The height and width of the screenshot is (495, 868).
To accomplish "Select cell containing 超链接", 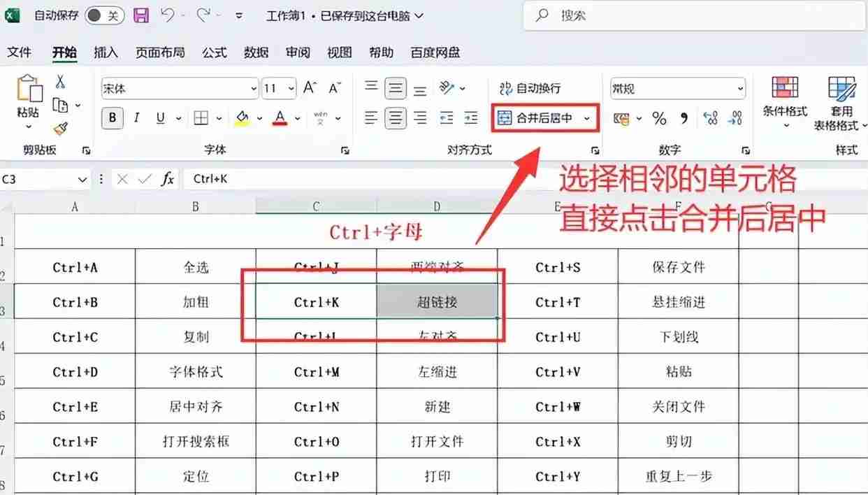I will [x=437, y=302].
